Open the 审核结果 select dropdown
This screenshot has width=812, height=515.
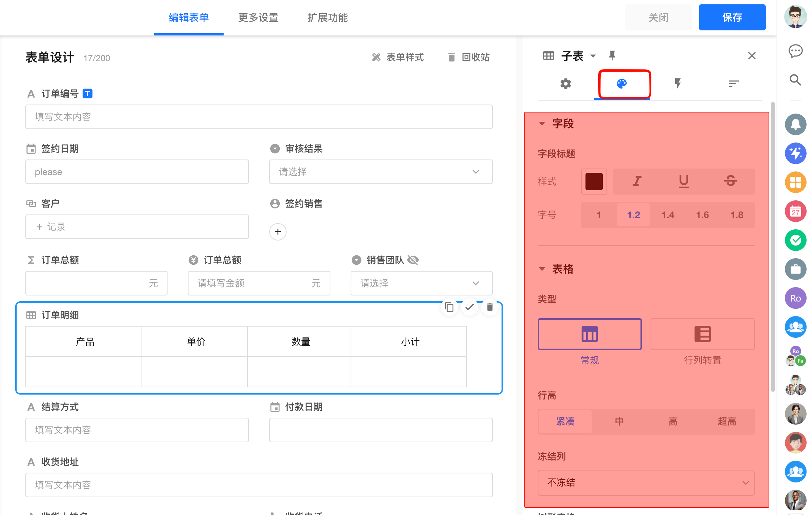click(x=381, y=172)
